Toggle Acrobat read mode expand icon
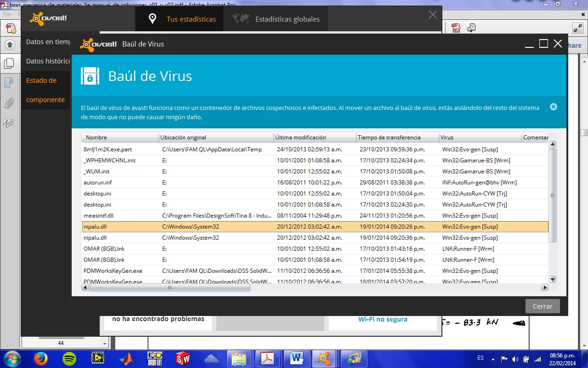 coord(577,28)
